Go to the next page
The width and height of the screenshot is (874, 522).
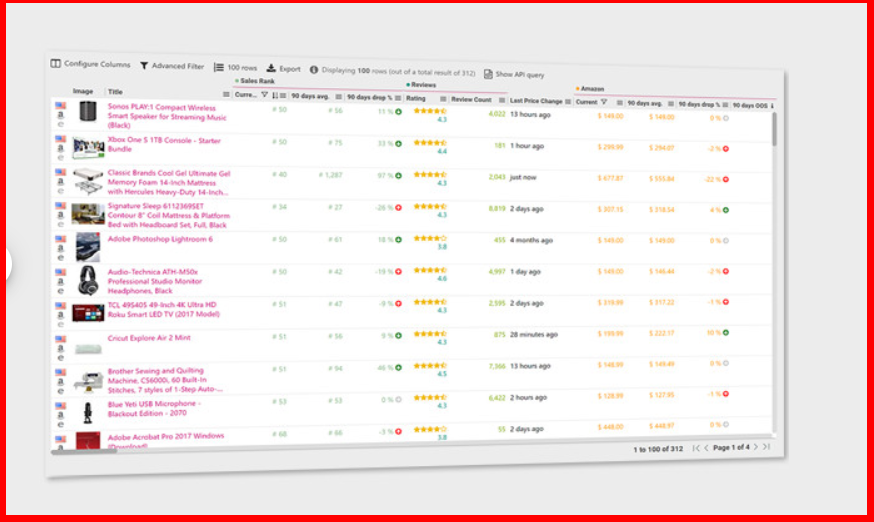pyautogui.click(x=756, y=447)
